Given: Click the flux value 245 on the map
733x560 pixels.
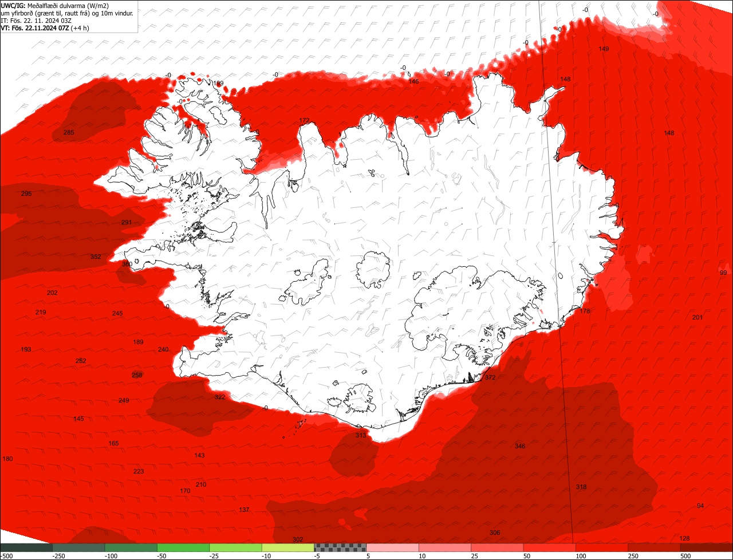Looking at the screenshot, I should click(117, 313).
